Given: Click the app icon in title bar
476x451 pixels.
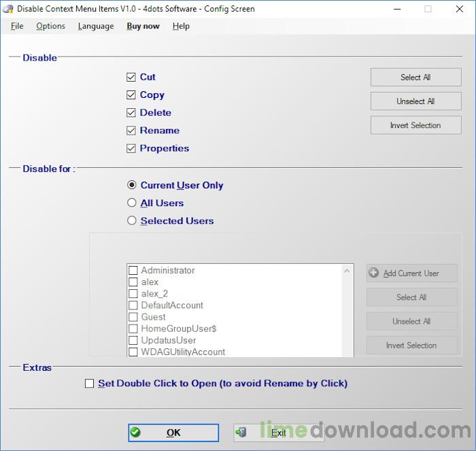Looking at the screenshot, I should [8, 9].
